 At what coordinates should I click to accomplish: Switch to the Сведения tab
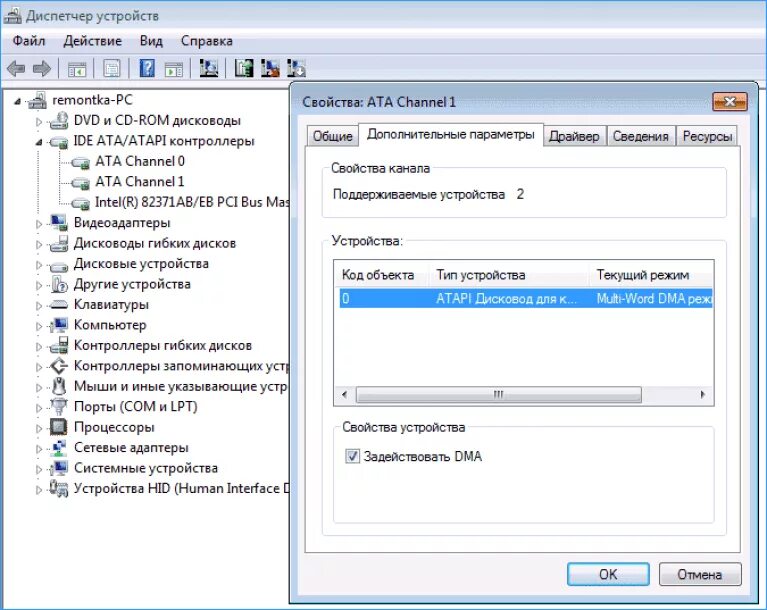point(641,136)
